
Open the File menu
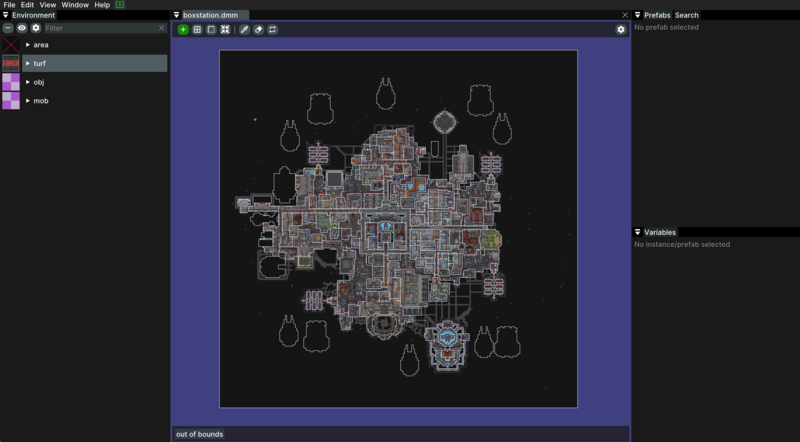pos(9,5)
